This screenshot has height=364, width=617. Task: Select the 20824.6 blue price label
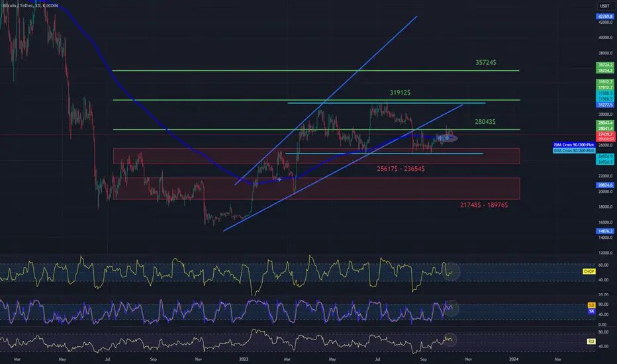(605, 185)
